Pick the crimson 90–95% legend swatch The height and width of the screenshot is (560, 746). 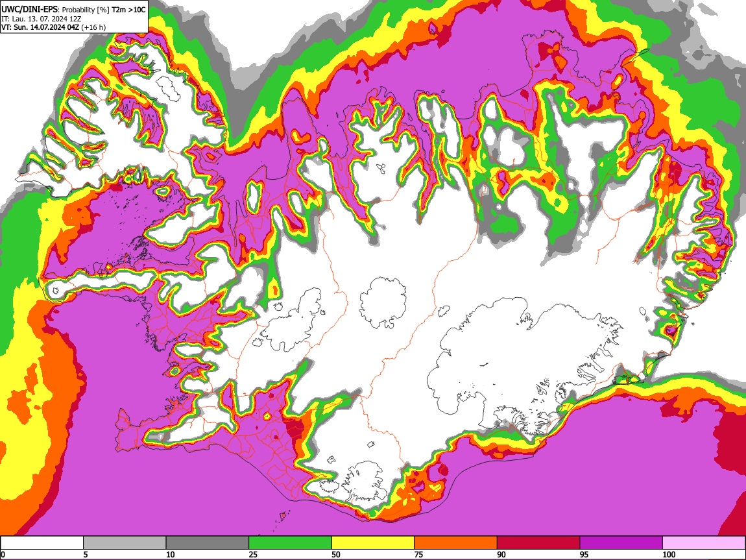click(x=538, y=542)
